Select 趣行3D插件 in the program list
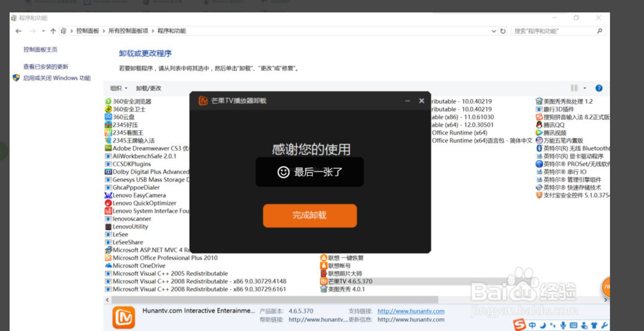This screenshot has height=331, width=644. [x=558, y=109]
